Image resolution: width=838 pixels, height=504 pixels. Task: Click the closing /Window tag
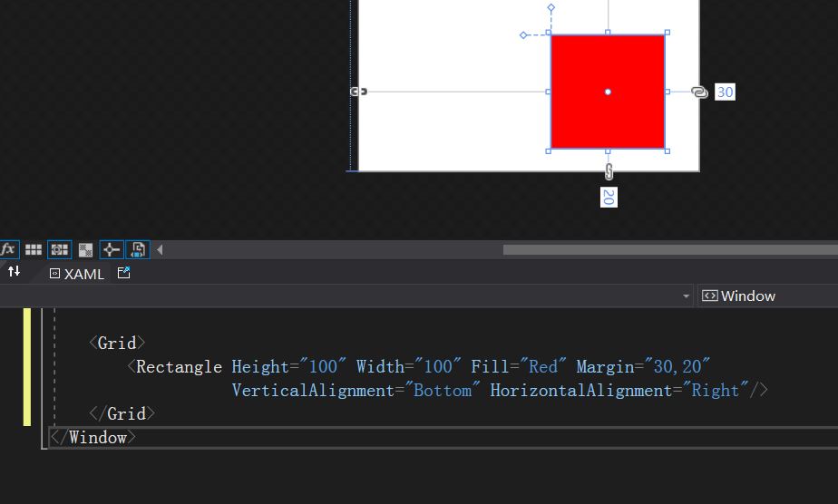point(93,438)
